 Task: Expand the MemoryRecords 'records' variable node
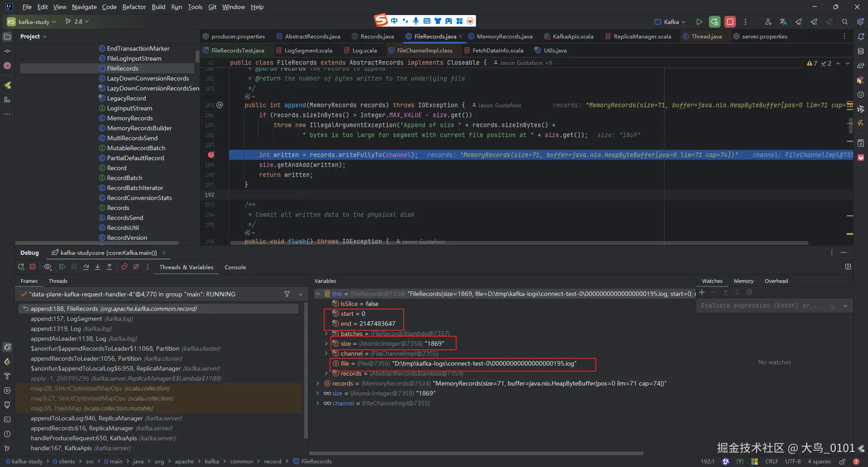click(318, 383)
